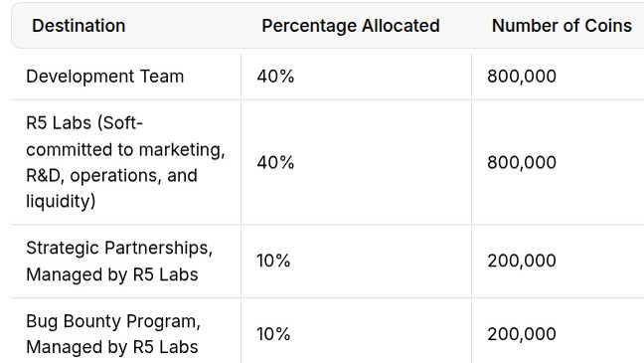Viewport: 644px width, 363px height.
Task: Select Development Team's 40% cell
Action: pos(356,77)
